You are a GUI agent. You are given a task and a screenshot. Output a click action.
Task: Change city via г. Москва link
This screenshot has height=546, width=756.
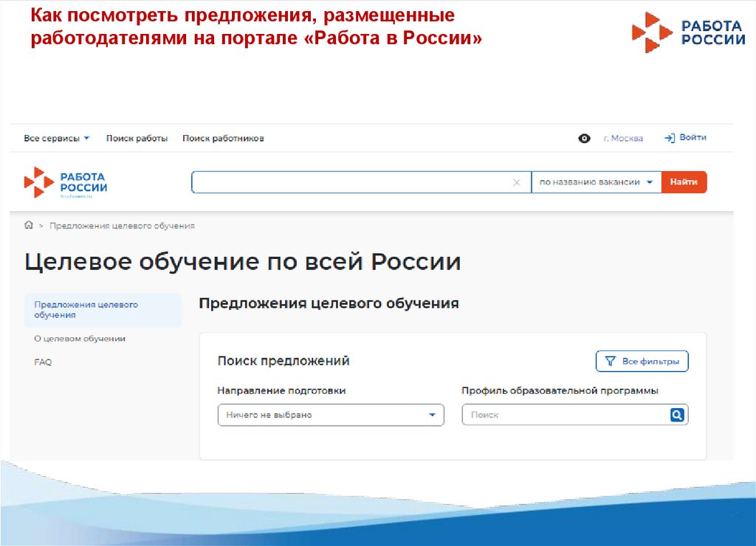(623, 138)
